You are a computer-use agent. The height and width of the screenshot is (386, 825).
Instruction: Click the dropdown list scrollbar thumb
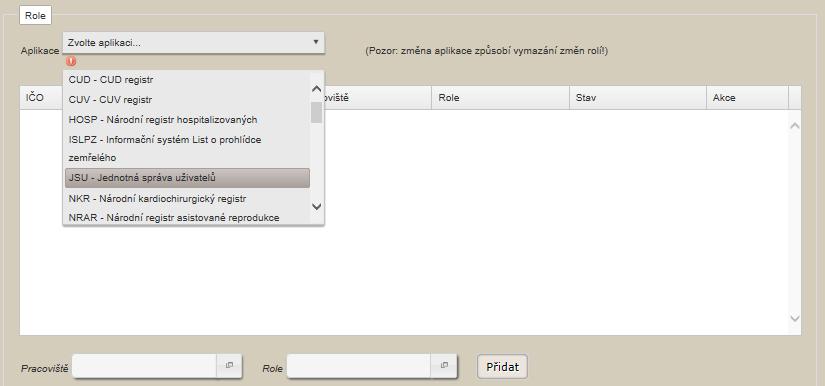316,112
